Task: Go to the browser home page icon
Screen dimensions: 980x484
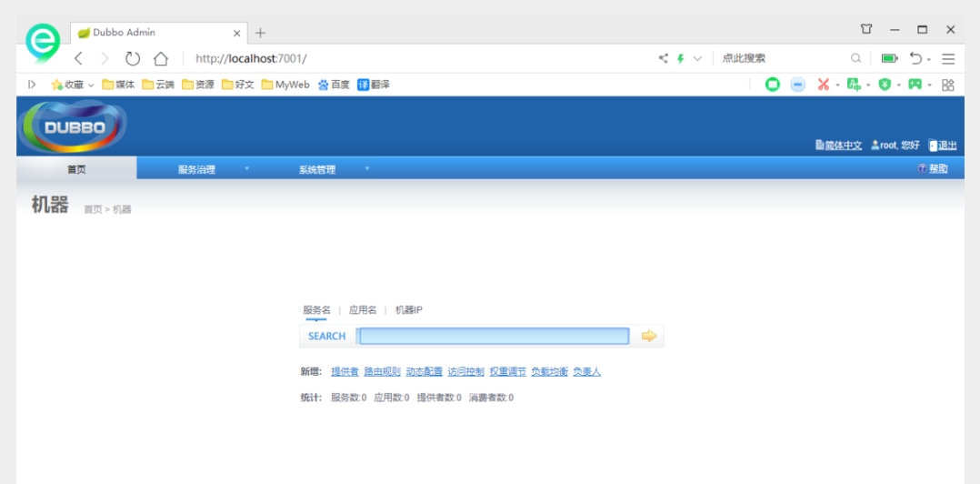Action: (161, 58)
